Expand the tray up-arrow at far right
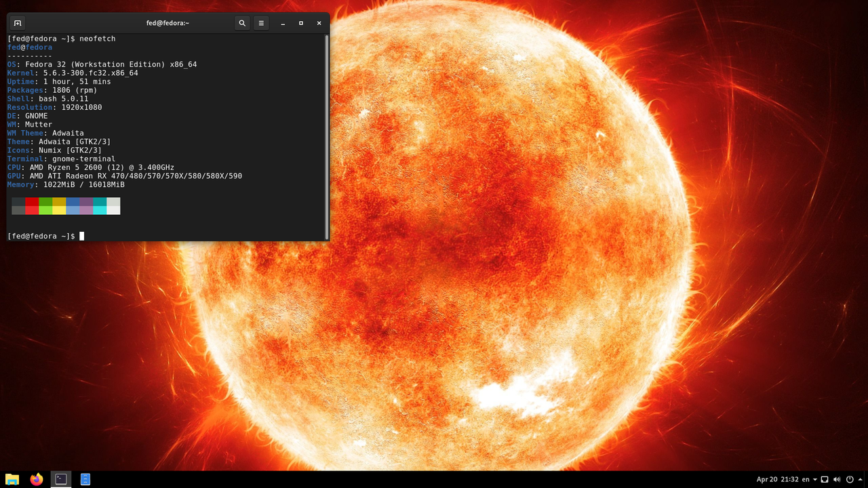This screenshot has width=868, height=488. (x=860, y=479)
